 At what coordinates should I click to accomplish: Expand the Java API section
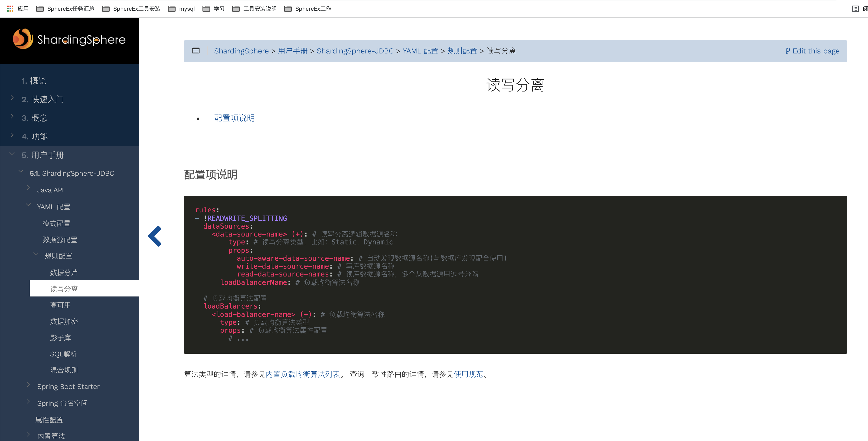[x=28, y=188]
